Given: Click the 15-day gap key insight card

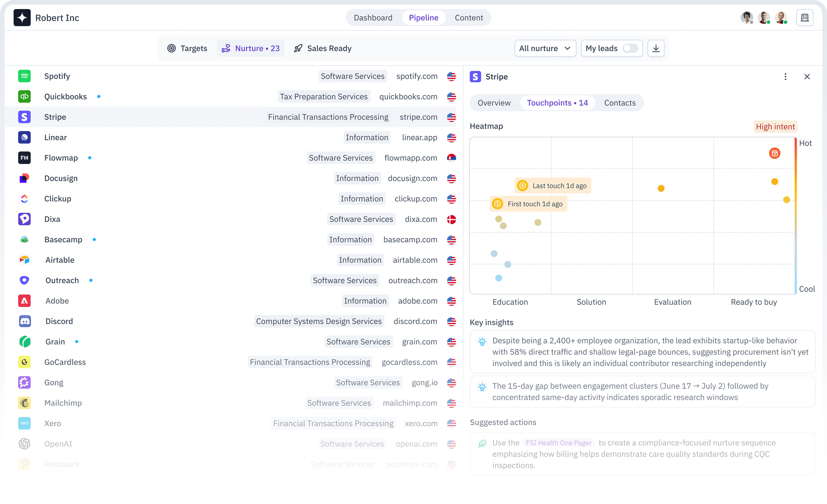Looking at the screenshot, I should (642, 392).
